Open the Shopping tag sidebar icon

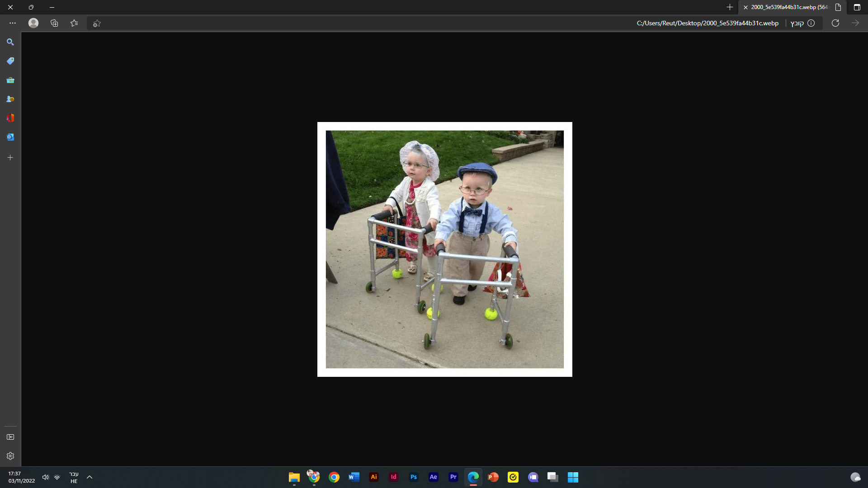[x=10, y=61]
